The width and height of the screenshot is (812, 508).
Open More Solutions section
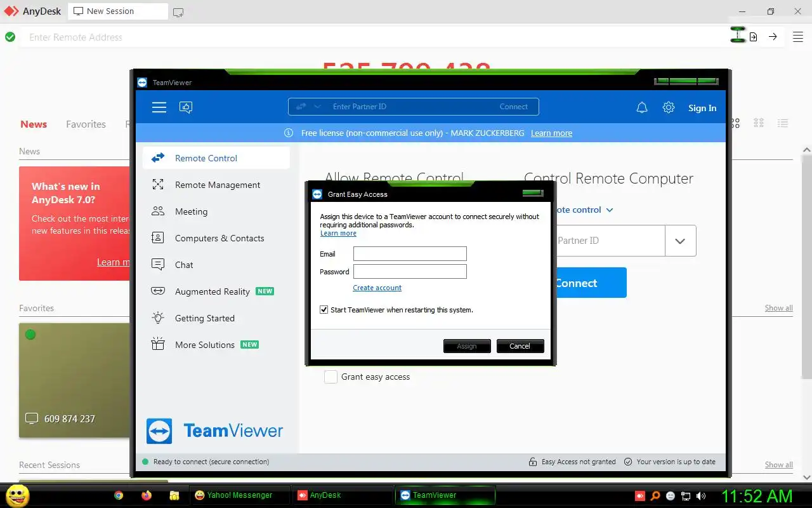pos(216,345)
